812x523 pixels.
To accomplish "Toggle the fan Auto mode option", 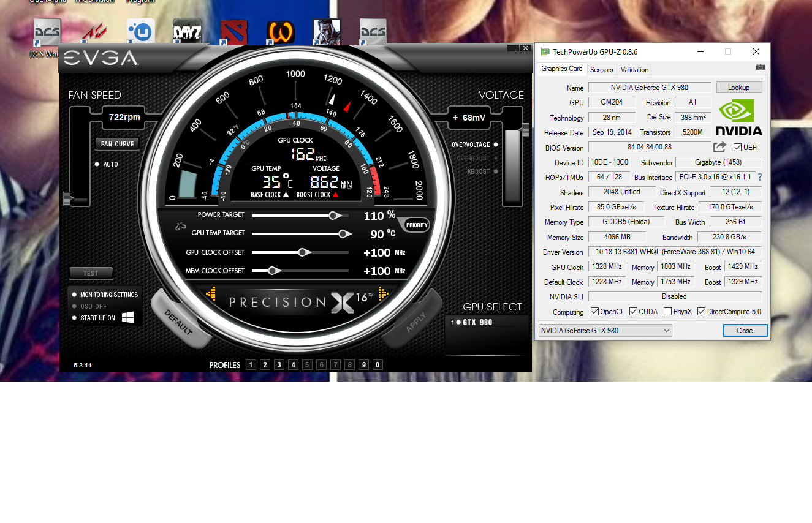I will pos(97,164).
